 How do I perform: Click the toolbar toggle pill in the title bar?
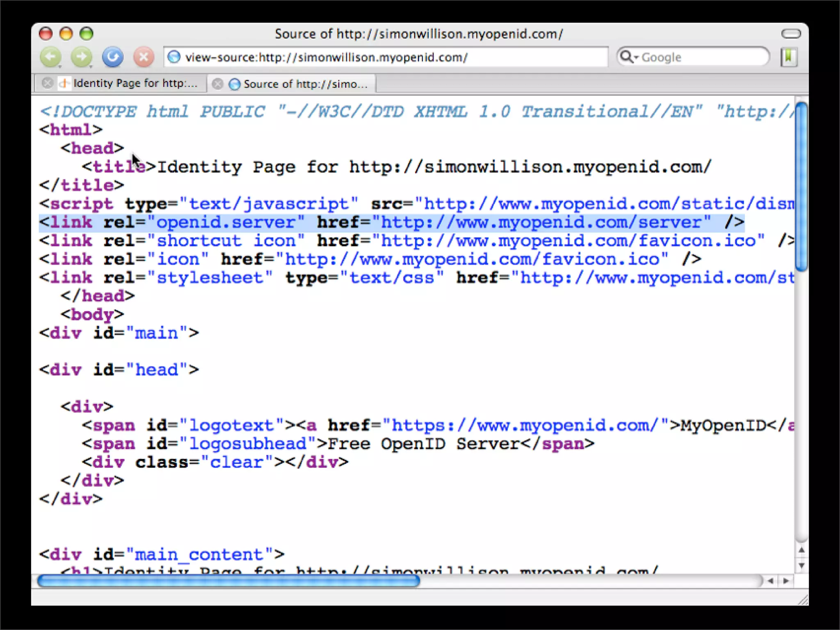[x=791, y=34]
